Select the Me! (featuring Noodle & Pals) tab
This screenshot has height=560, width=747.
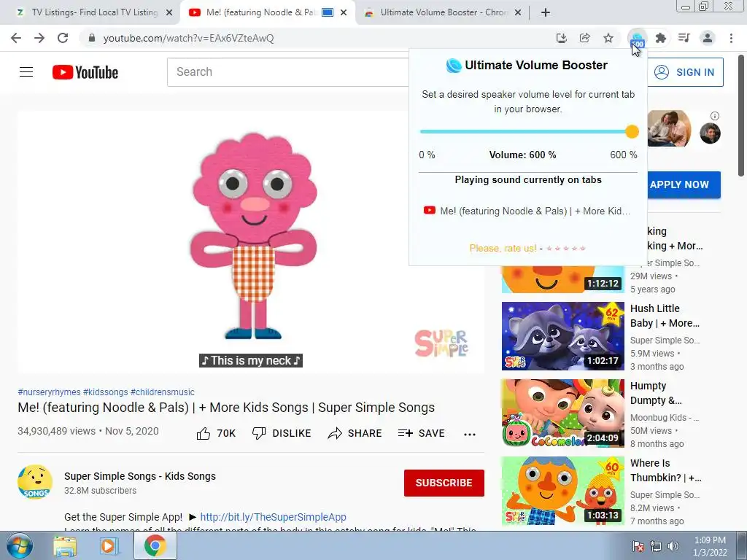tap(261, 12)
